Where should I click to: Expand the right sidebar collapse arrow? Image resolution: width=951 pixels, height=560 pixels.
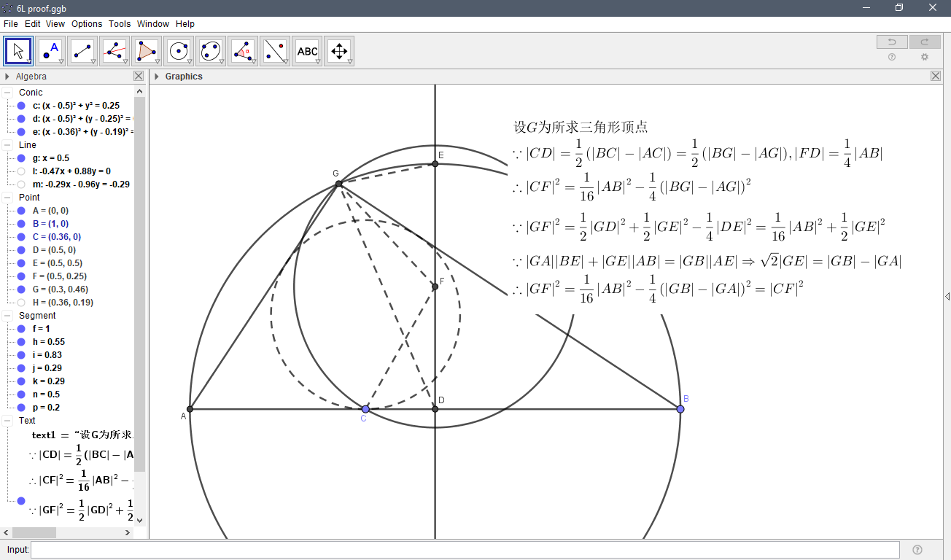[x=947, y=296]
